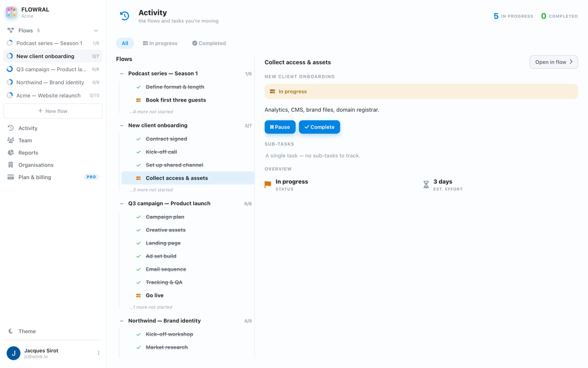Screen dimensions: 588x368
Task: Click checkmark next to Campaign plan
Action: [139, 217]
